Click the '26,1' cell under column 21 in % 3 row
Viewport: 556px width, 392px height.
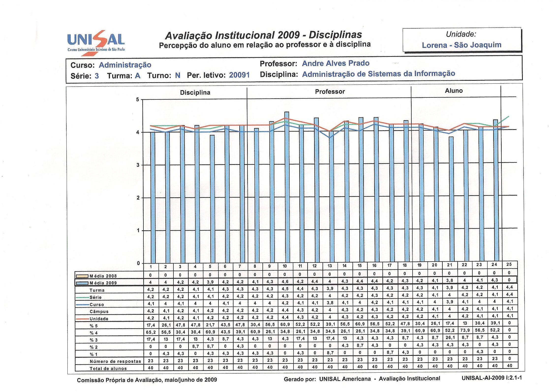point(450,337)
